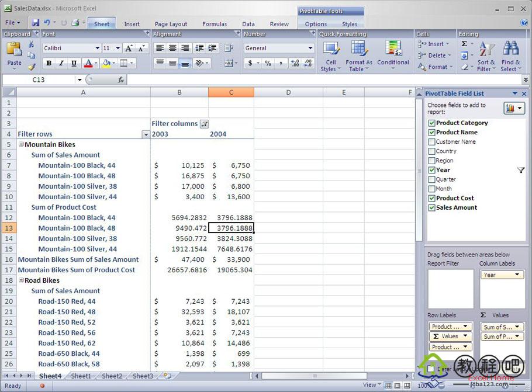Screen dimensions: 532x392
Task: Open Conditional formatting menu
Action: [x=393, y=56]
